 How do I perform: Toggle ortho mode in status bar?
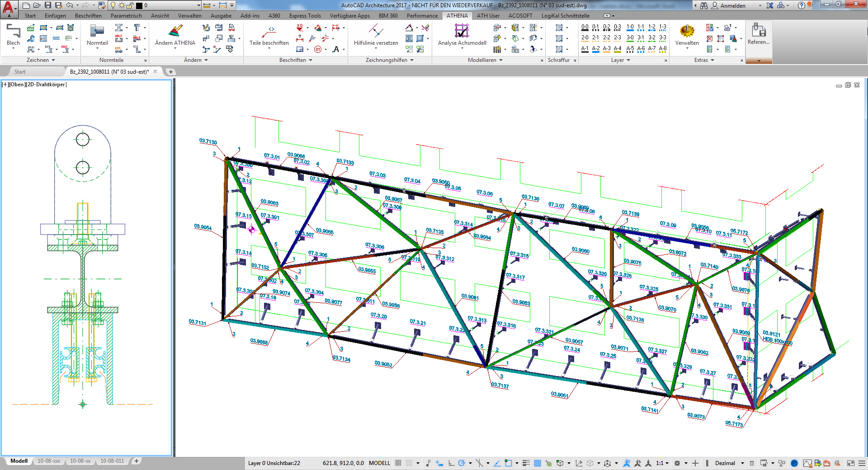451,463
